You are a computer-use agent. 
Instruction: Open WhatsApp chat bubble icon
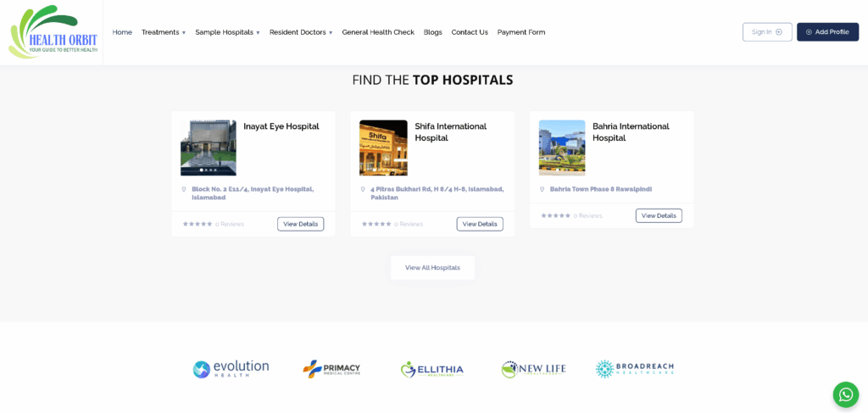pos(845,394)
